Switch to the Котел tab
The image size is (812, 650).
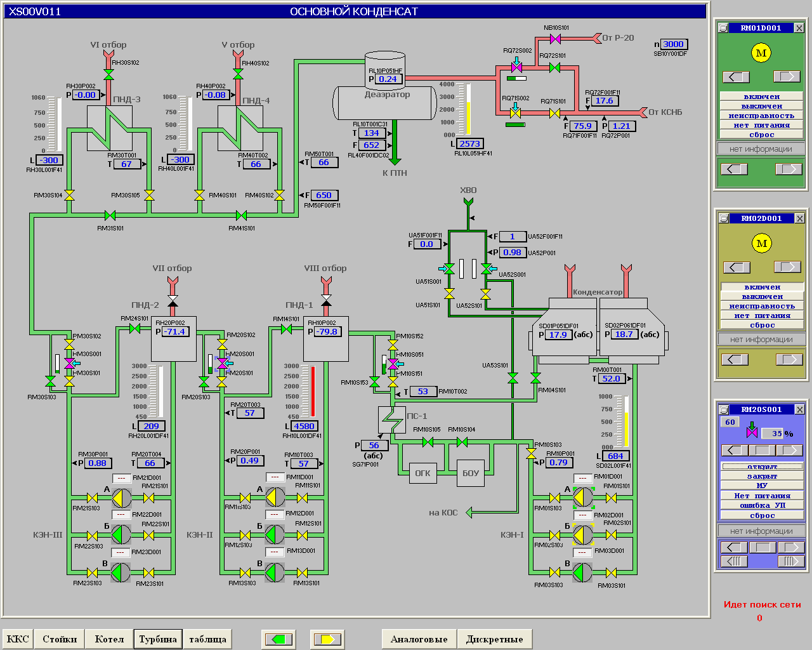[x=109, y=639]
